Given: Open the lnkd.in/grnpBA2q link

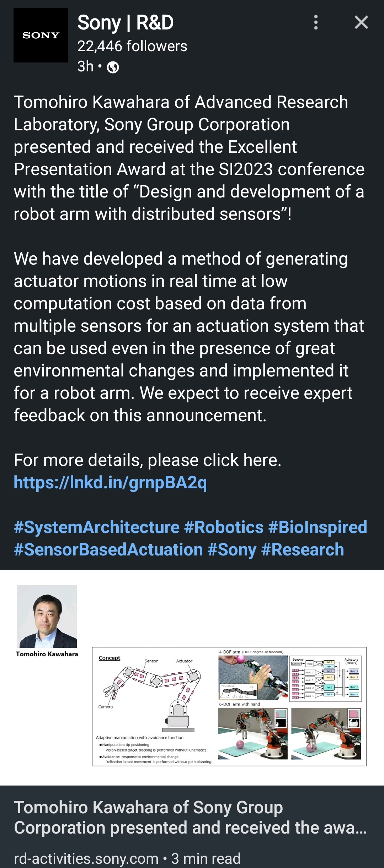Looking at the screenshot, I should click(x=110, y=482).
